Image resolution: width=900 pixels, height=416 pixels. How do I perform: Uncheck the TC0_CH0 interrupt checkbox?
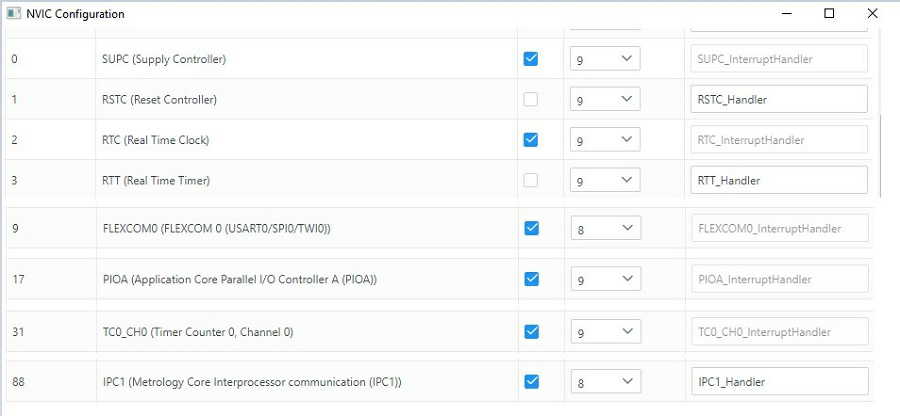pos(531,331)
